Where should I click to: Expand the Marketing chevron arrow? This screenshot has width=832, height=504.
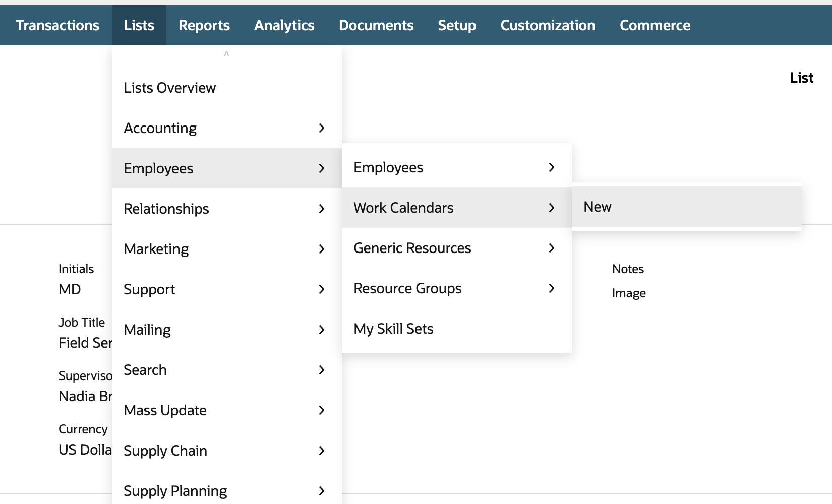[322, 249]
